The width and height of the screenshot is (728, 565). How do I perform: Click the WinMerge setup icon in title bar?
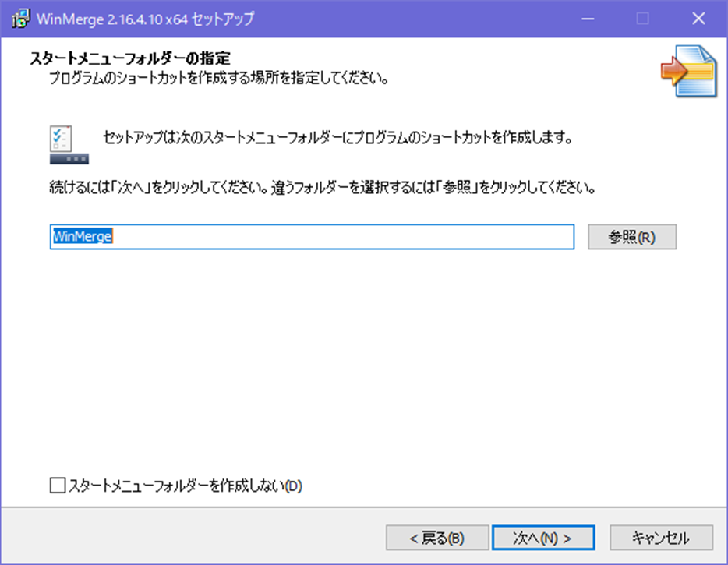tap(20, 19)
